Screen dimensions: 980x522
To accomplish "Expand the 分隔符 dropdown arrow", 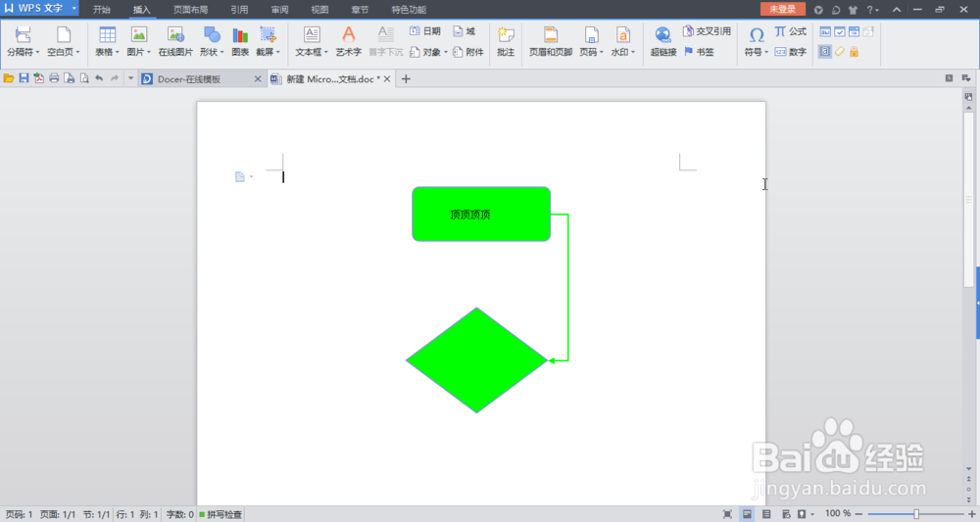I will [x=37, y=53].
